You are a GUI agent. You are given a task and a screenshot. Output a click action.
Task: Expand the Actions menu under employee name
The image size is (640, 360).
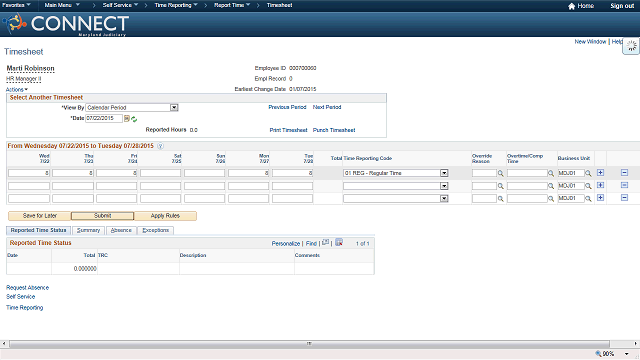tap(17, 89)
